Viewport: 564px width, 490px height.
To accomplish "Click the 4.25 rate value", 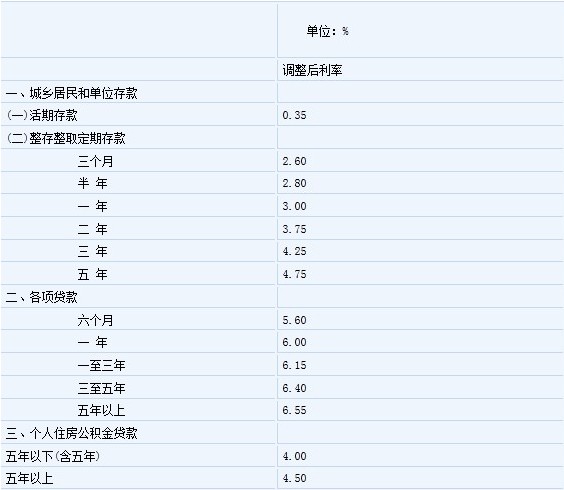I will pyautogui.click(x=294, y=251).
